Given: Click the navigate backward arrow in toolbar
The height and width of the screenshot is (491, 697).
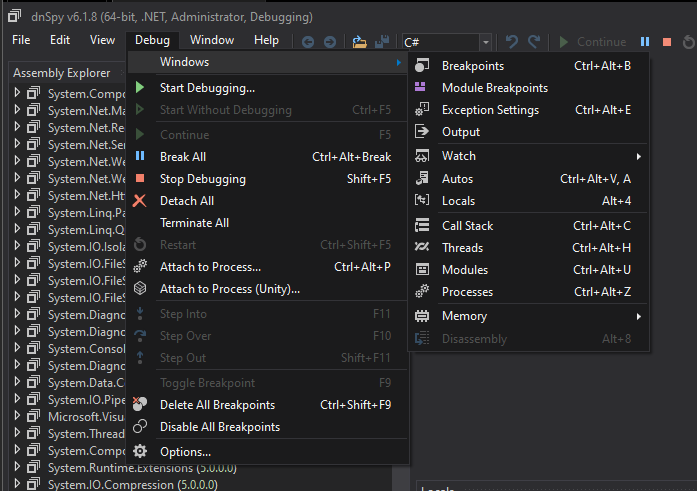Looking at the screenshot, I should pos(308,42).
